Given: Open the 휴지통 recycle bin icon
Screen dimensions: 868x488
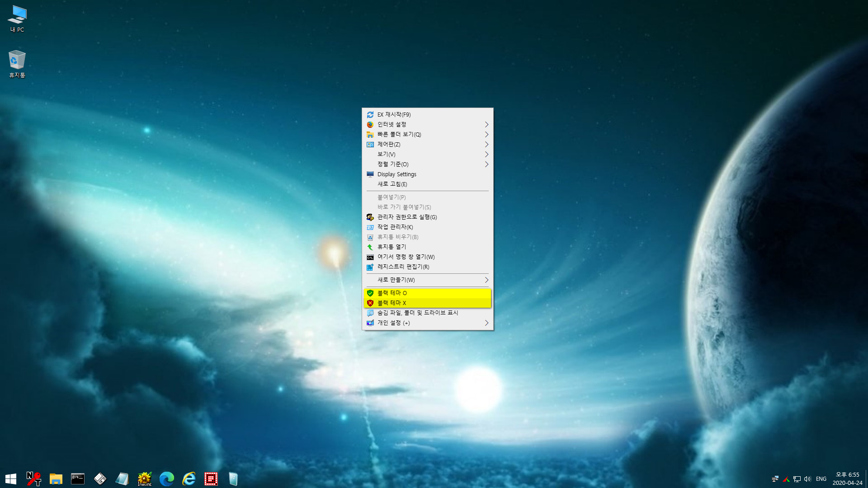Looking at the screenshot, I should tap(17, 64).
